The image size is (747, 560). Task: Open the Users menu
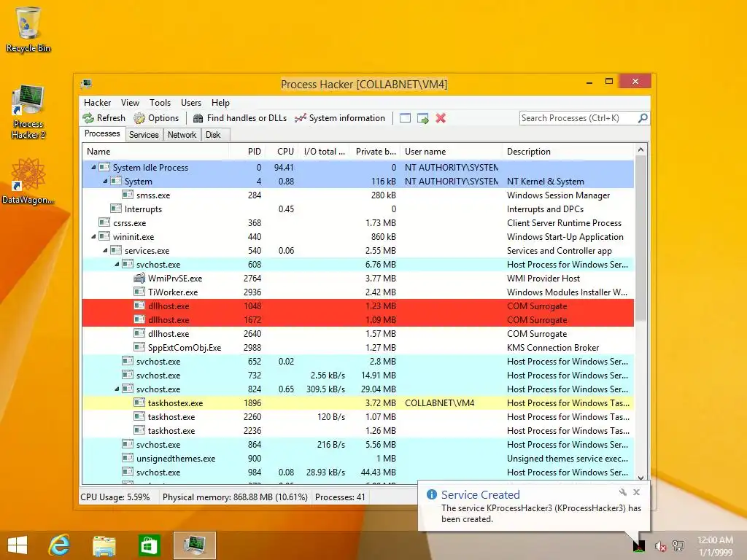(x=191, y=102)
